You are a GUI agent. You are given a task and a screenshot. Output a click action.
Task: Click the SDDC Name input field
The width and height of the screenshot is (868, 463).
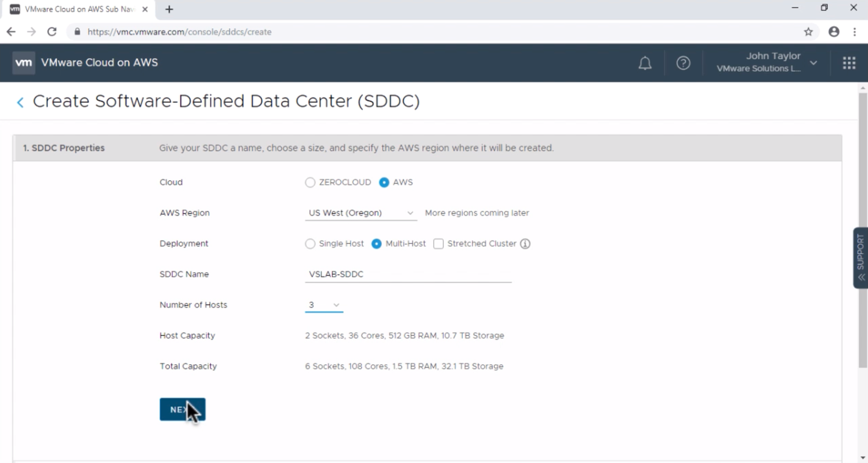pyautogui.click(x=408, y=274)
